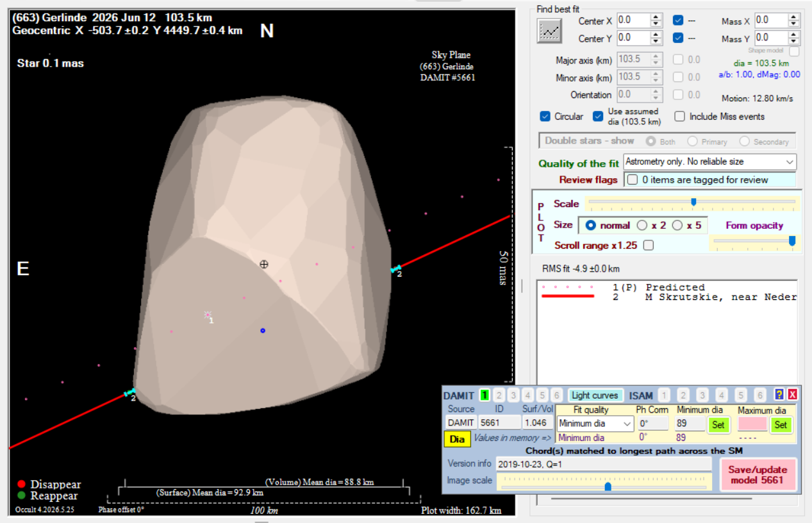Image resolution: width=812 pixels, height=523 pixels.
Task: Uncheck the Circular checkbox
Action: (x=545, y=117)
